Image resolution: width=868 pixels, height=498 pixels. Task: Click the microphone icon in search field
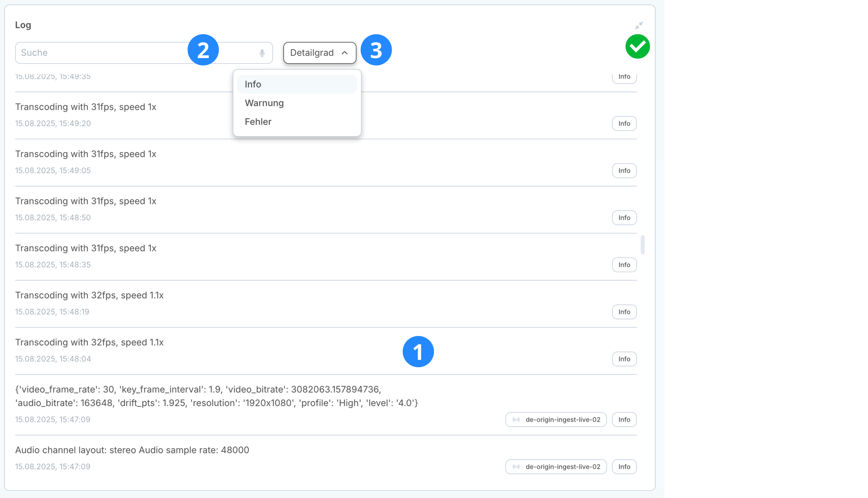tap(262, 53)
